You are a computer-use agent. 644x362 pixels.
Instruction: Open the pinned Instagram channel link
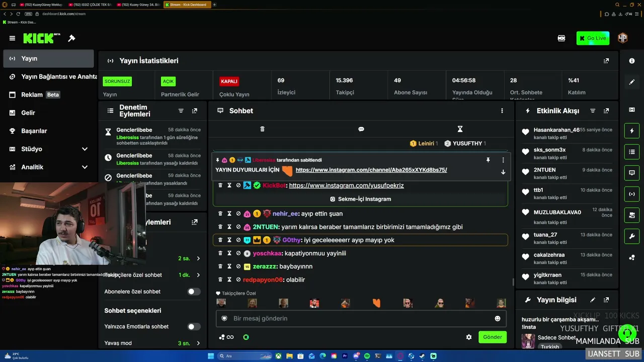pos(371,170)
